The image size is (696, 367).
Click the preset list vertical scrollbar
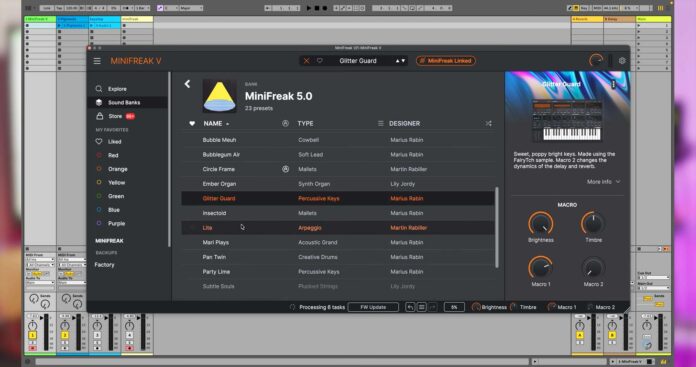pyautogui.click(x=497, y=228)
